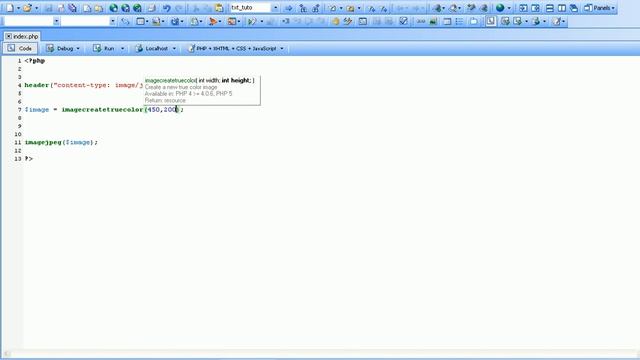
Task: Click the first green globe icon
Action: 113,8
